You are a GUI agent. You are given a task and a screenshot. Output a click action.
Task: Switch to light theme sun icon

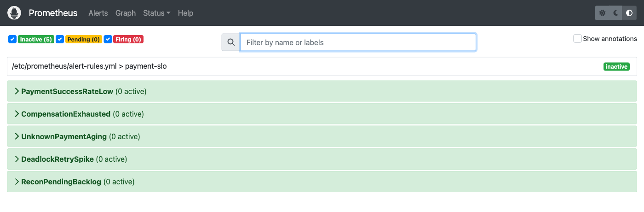(603, 13)
